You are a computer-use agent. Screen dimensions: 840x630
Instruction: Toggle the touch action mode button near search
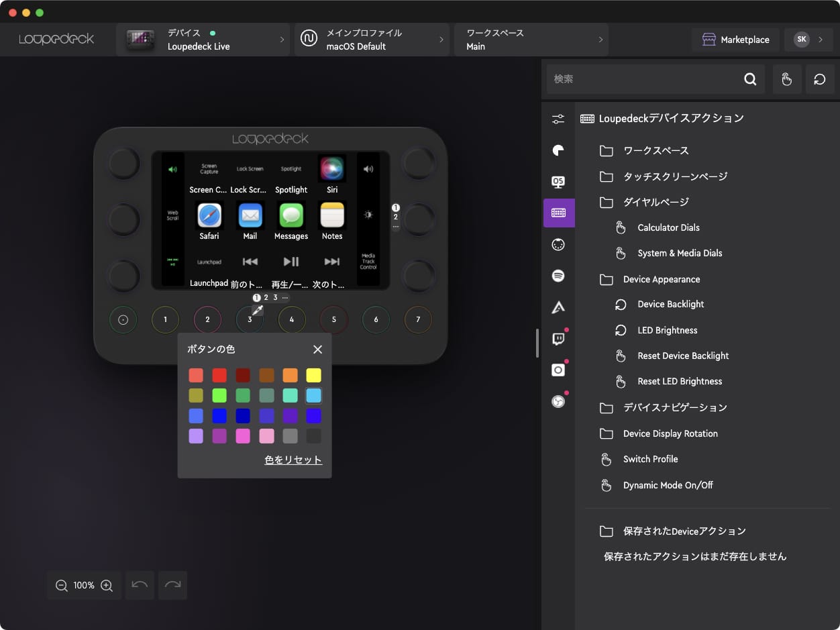[x=786, y=78]
